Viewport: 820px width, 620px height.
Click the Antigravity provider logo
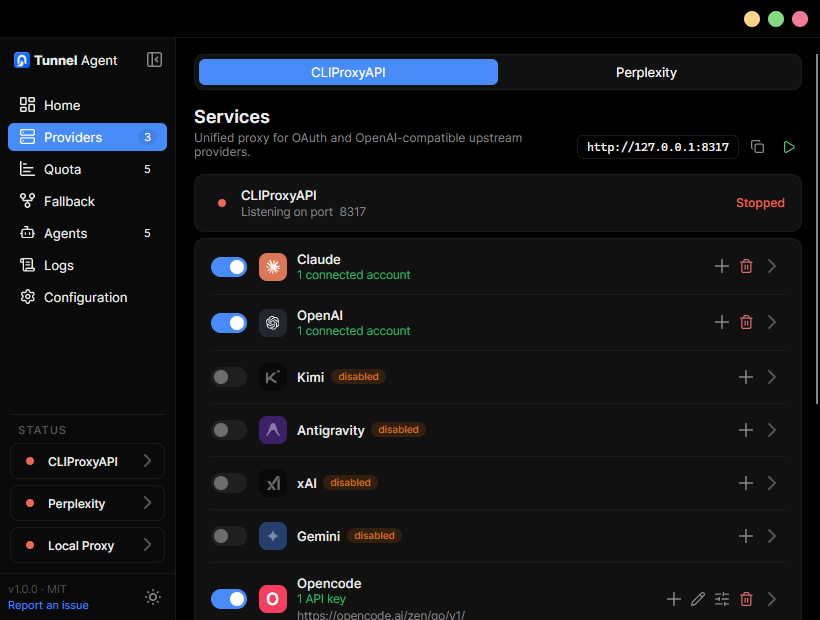[x=273, y=430]
